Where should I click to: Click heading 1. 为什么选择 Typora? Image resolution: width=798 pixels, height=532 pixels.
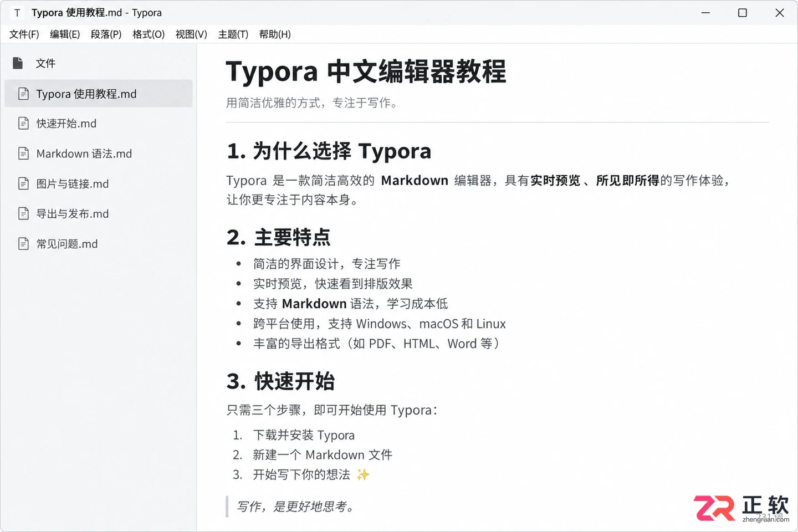pos(329,151)
